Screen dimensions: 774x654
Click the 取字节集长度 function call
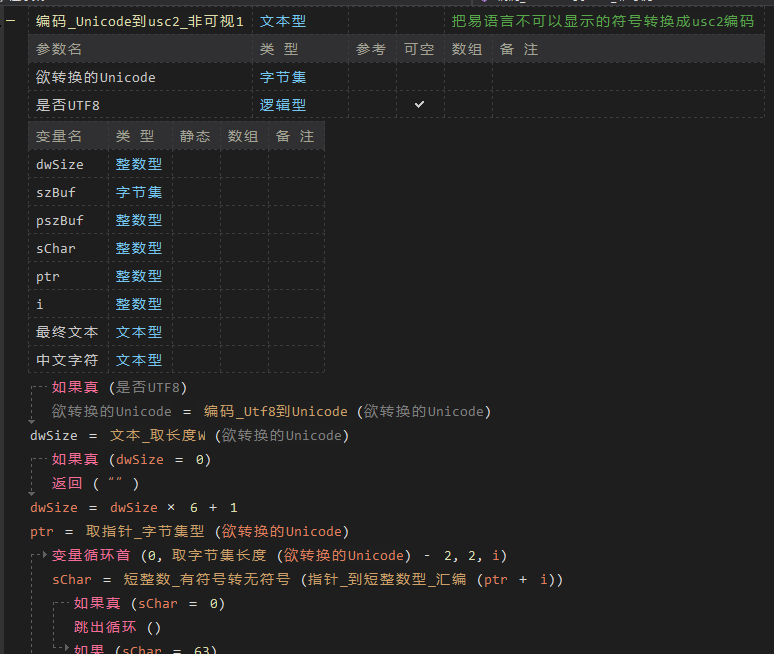point(219,556)
